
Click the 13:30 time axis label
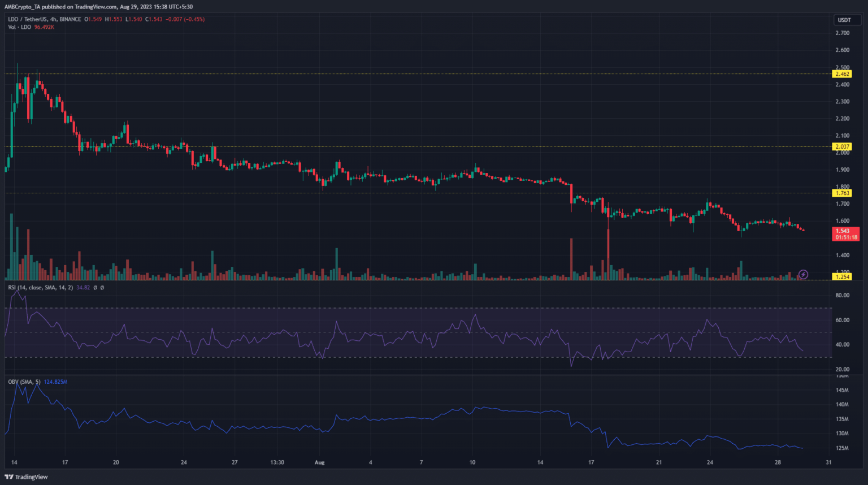(x=277, y=462)
